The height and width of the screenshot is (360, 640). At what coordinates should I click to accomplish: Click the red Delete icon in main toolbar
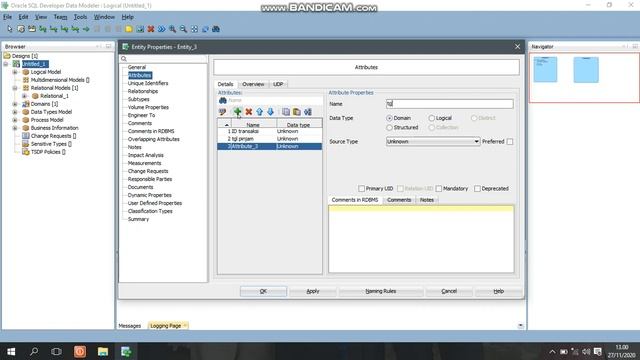(x=151, y=29)
